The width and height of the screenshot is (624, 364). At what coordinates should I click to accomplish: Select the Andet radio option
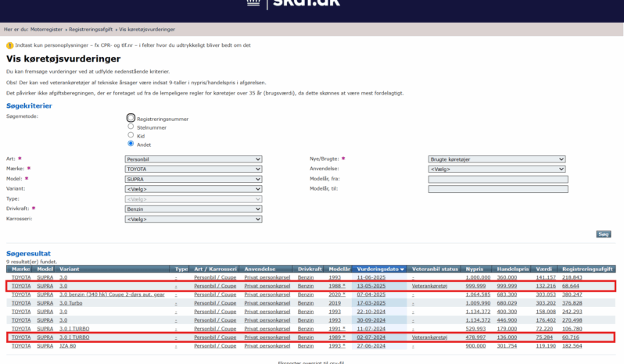(x=131, y=144)
